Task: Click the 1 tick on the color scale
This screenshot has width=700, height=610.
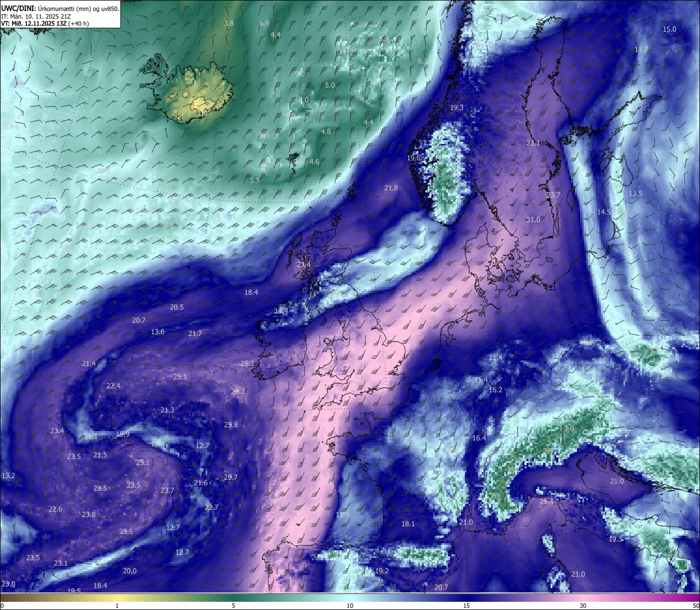Action: click(x=117, y=606)
